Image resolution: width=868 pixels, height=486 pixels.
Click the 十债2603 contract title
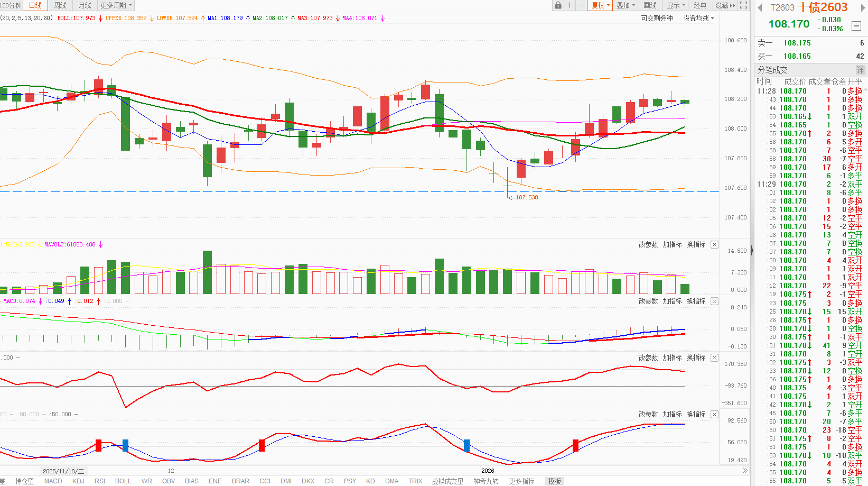coord(822,7)
